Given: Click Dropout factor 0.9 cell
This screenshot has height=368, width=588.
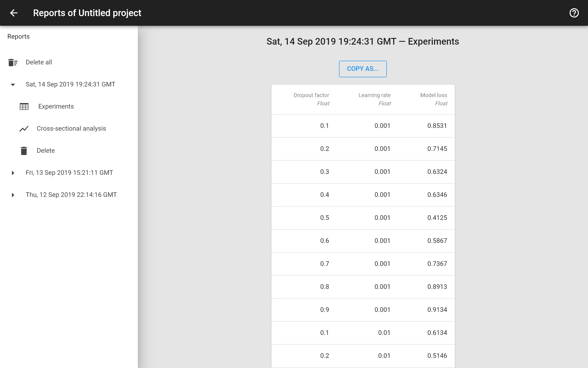Looking at the screenshot, I should (324, 310).
